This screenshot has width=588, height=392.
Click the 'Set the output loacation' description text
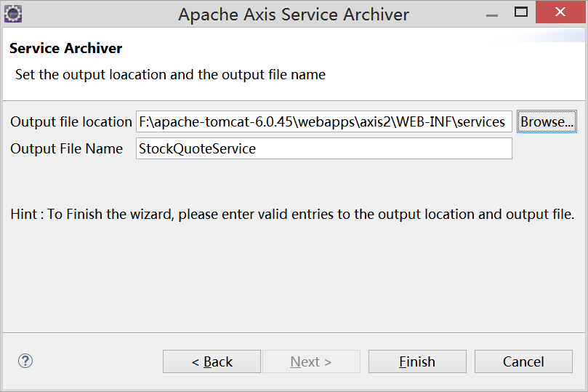click(x=170, y=75)
